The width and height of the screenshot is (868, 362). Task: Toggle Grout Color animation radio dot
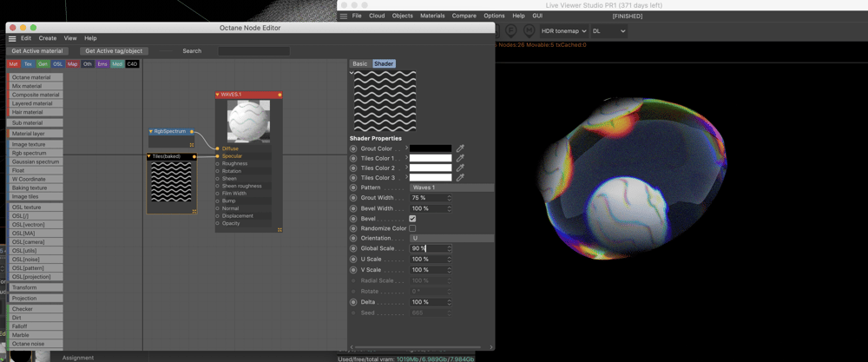pyautogui.click(x=353, y=148)
